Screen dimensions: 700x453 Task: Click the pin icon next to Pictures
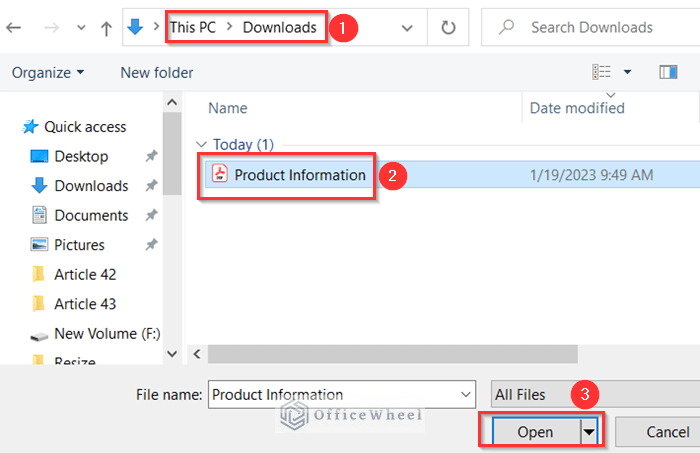tap(151, 245)
